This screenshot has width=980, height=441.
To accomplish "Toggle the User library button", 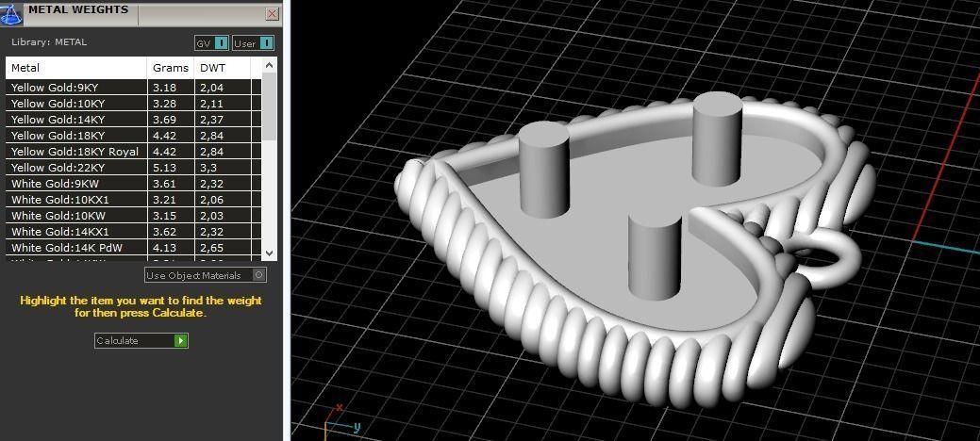I will click(x=253, y=43).
